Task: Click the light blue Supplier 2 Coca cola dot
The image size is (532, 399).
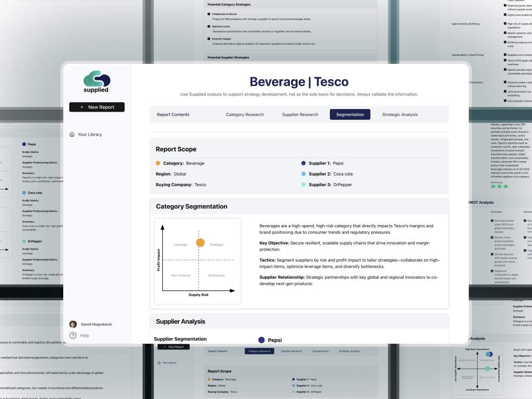Action: pyautogui.click(x=303, y=174)
